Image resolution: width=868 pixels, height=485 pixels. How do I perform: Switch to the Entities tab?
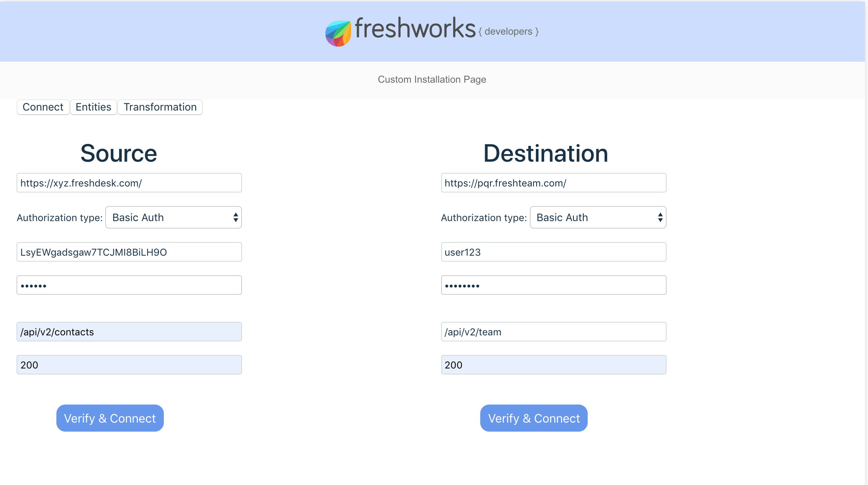tap(93, 107)
